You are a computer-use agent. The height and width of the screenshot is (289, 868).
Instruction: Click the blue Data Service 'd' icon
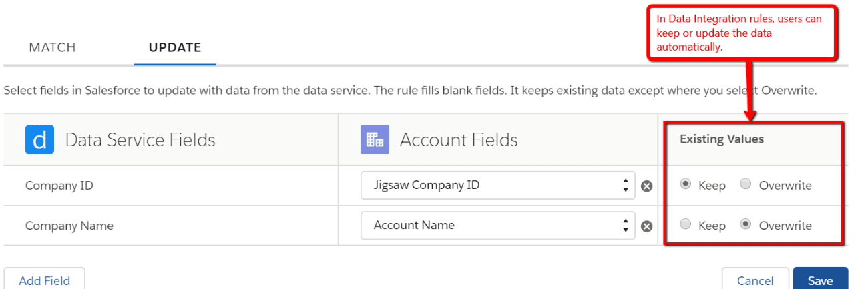[x=39, y=140]
